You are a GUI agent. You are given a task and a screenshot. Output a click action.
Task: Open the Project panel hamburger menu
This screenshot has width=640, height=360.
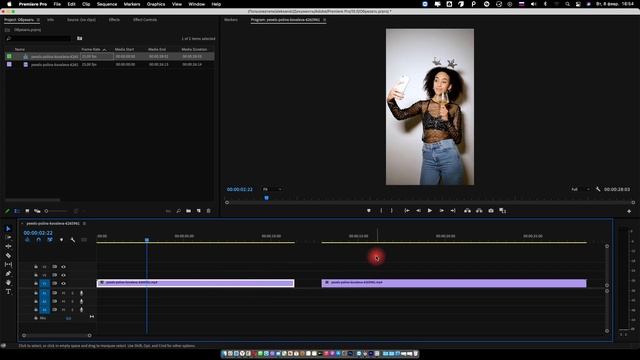pyautogui.click(x=38, y=20)
